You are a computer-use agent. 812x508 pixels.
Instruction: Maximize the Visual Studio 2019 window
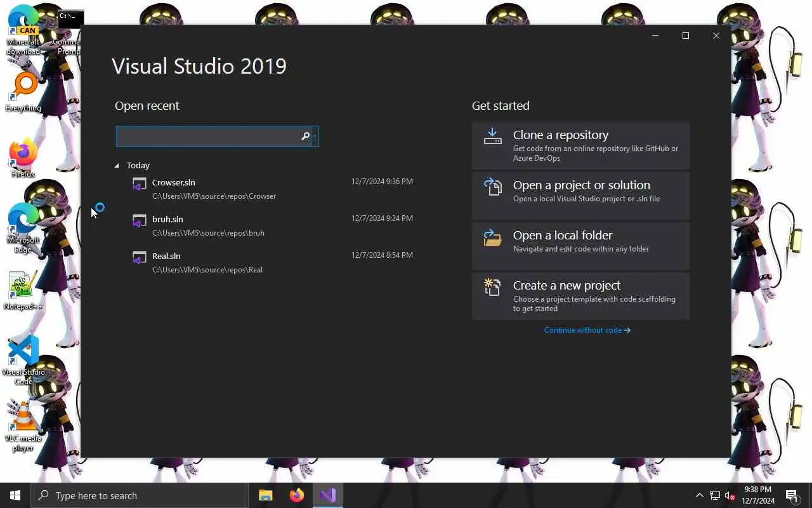(685, 36)
